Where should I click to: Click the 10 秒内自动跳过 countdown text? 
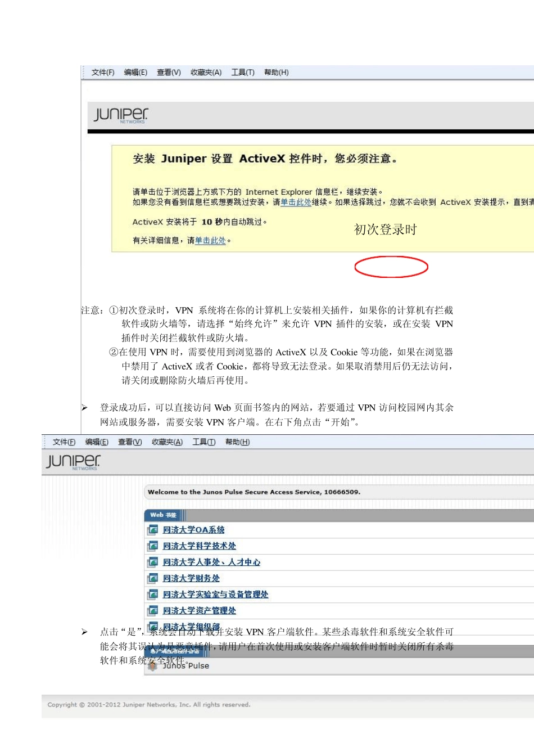coord(234,222)
